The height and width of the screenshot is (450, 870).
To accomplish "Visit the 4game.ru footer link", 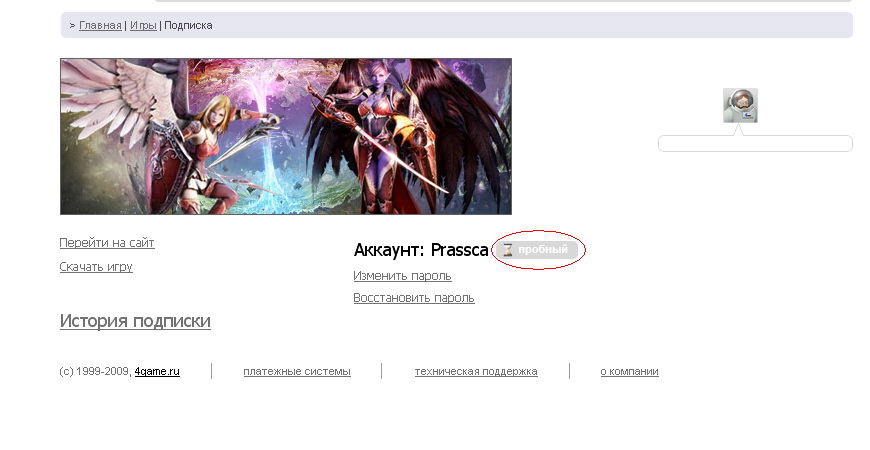I will coord(157,372).
